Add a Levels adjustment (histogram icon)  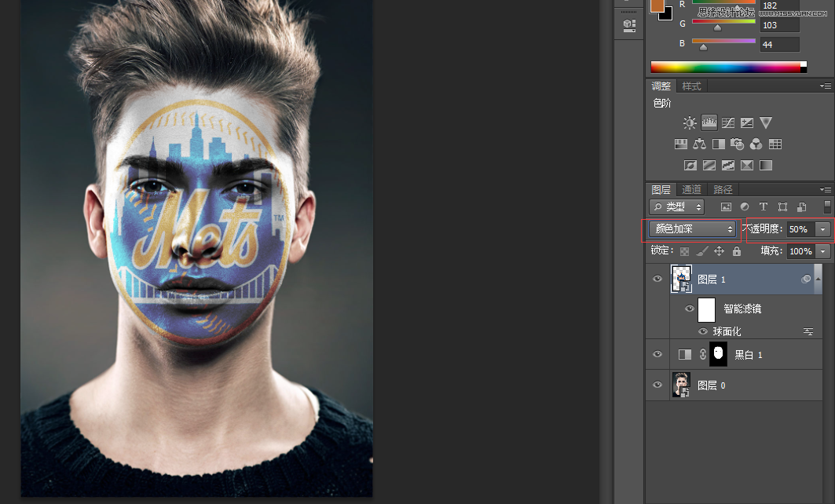(x=709, y=123)
